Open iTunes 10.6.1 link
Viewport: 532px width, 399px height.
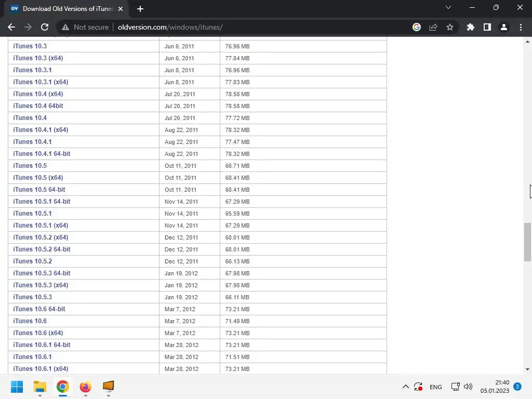(x=32, y=356)
